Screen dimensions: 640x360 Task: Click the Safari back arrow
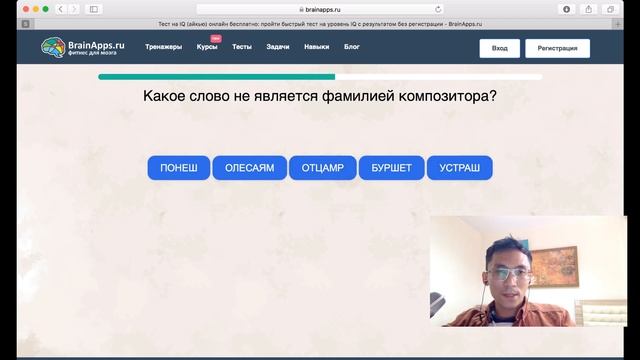[60, 9]
